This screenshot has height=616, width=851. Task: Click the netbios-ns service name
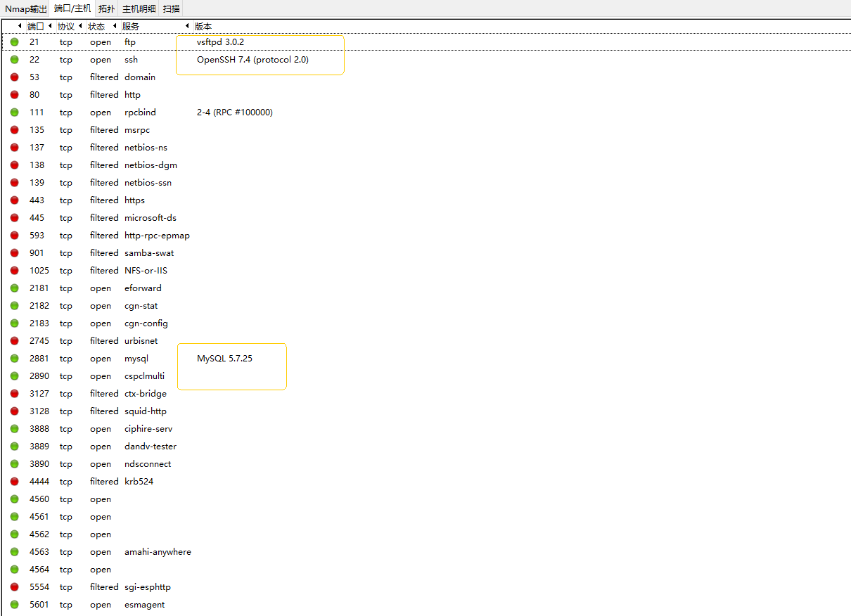point(146,148)
